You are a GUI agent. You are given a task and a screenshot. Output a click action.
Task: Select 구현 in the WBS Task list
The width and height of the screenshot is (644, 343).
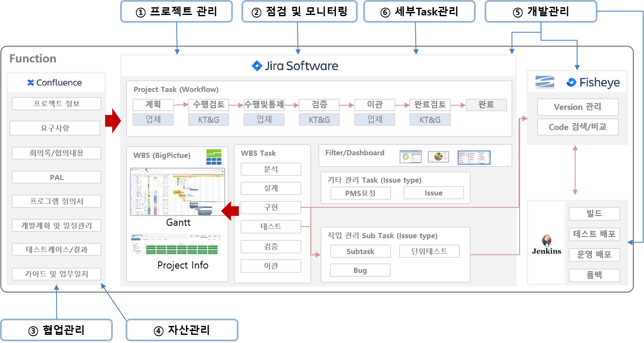pos(271,207)
